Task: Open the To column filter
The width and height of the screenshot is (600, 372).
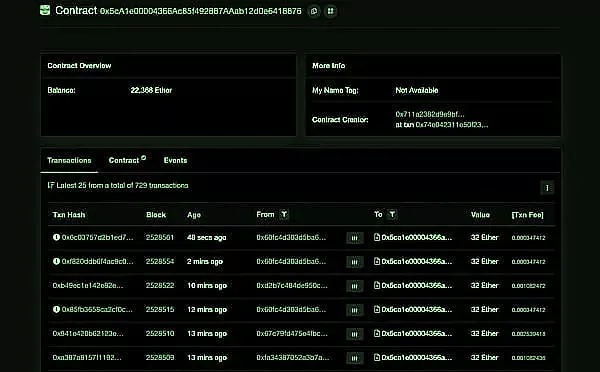Action: (x=392, y=215)
